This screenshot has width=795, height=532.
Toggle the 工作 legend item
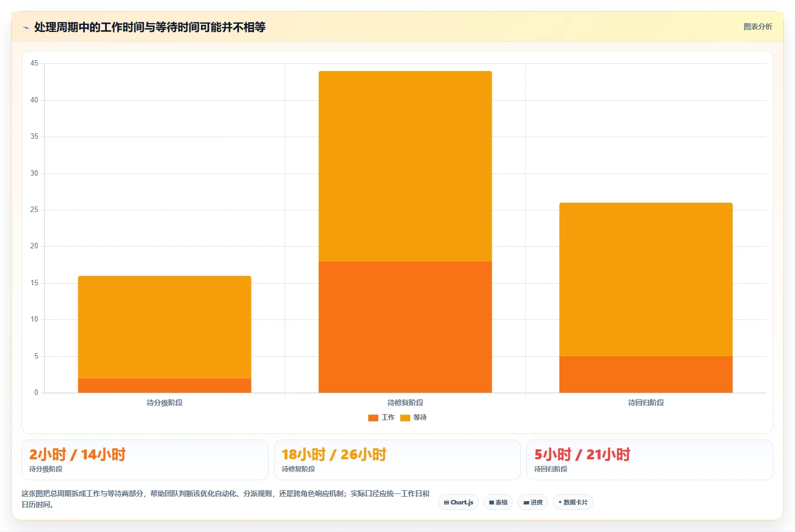[x=382, y=417]
